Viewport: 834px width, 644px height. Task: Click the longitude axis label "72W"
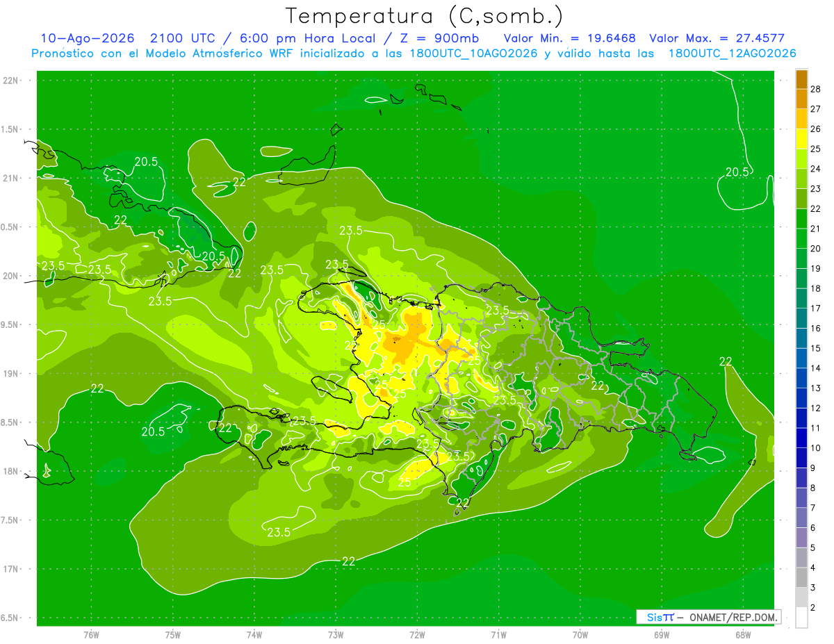417,634
